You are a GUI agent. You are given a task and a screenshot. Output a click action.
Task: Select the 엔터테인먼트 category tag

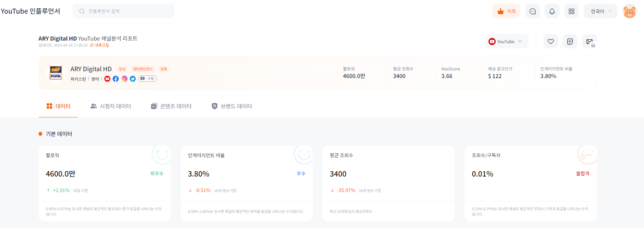pos(143,69)
